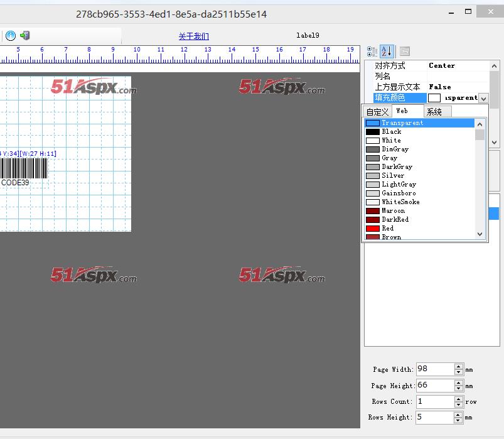This screenshot has width=504, height=439.
Task: Increase Page Height with up arrow
Action: click(x=459, y=382)
